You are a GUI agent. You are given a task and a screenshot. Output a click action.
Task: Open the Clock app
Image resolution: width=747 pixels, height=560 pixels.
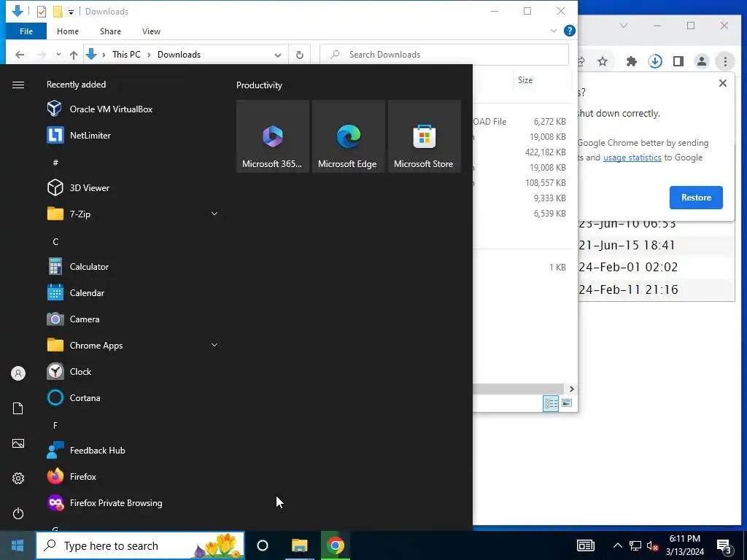133,371
